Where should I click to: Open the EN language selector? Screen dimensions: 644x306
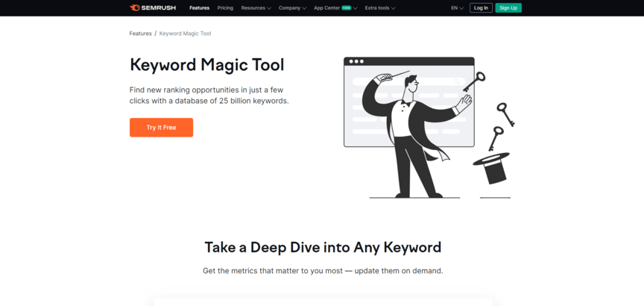(x=457, y=7)
